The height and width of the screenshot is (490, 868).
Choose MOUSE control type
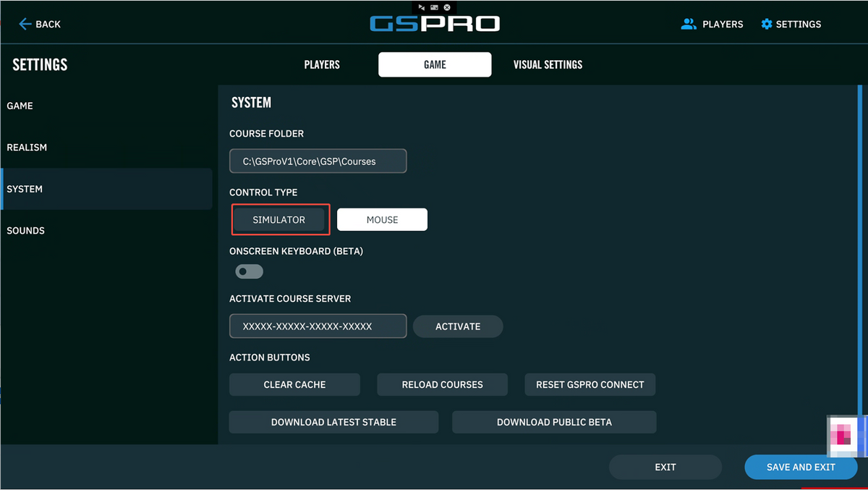(382, 219)
